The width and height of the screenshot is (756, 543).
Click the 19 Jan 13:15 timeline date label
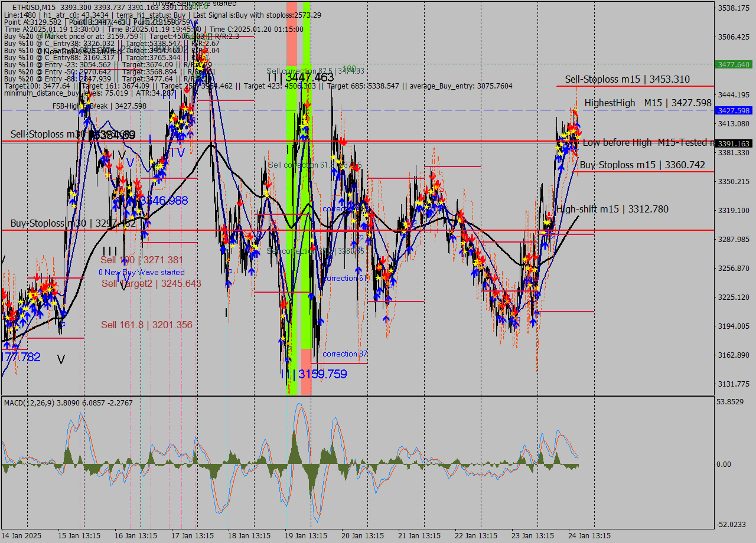pos(305,535)
